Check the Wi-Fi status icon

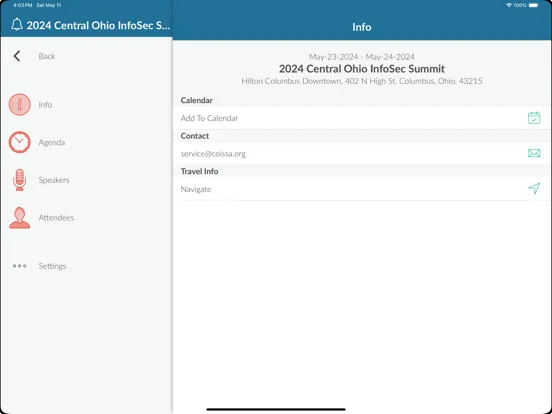[x=509, y=5]
